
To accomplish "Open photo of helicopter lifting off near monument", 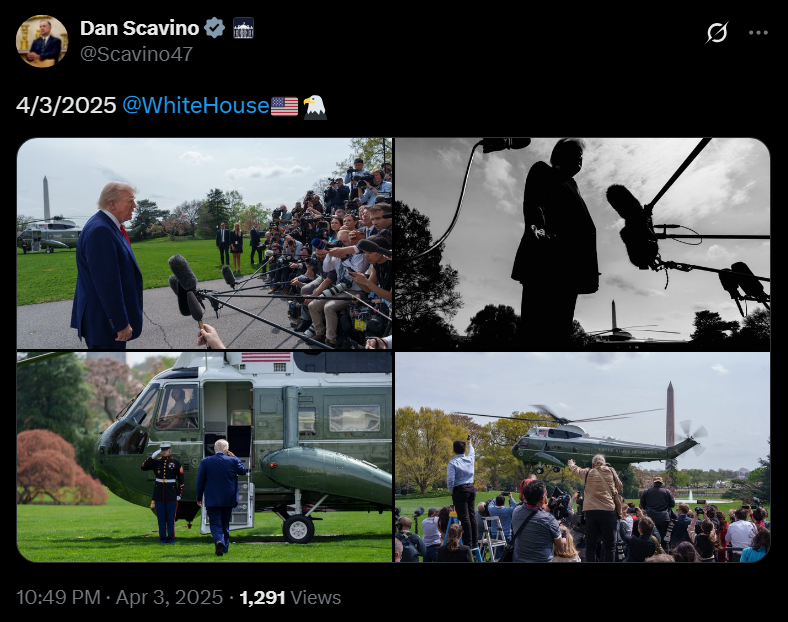I will (582, 457).
